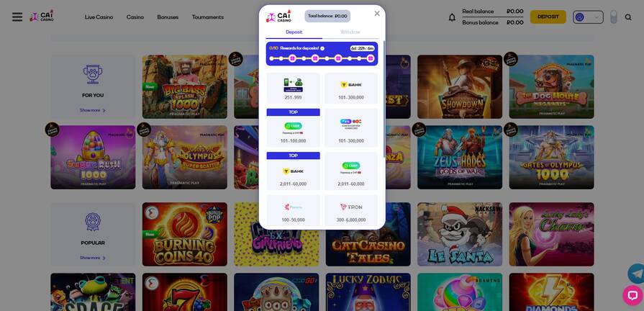644x311 pixels.
Task: Expand Show more under Popular
Action: coord(92,258)
